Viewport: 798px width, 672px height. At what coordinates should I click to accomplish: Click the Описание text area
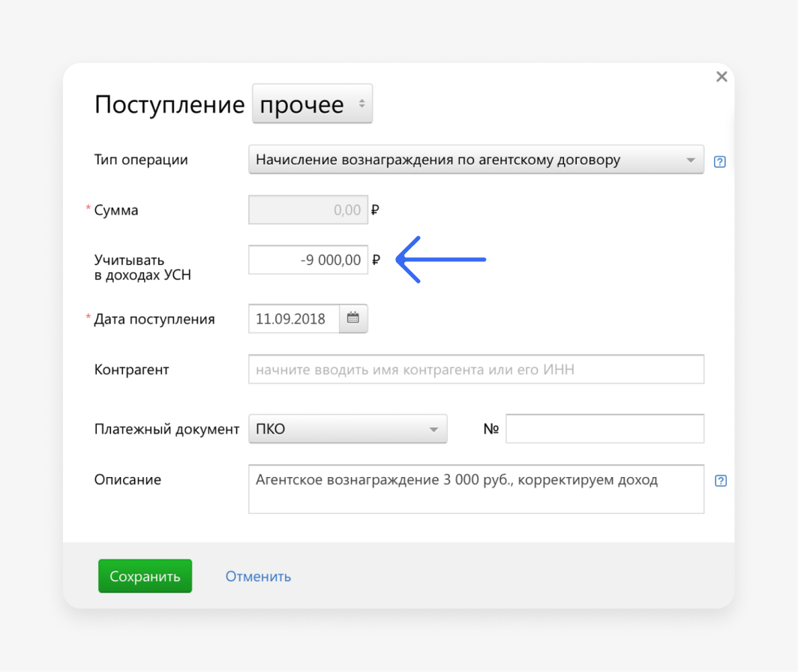475,489
